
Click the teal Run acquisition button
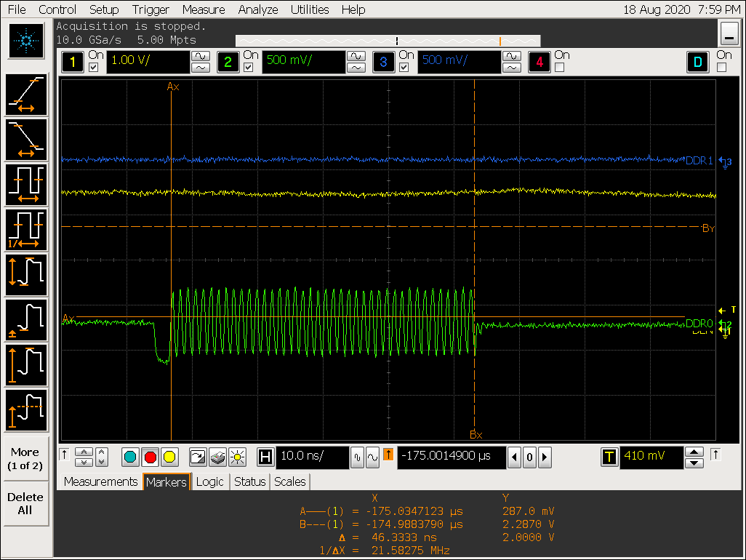click(130, 457)
